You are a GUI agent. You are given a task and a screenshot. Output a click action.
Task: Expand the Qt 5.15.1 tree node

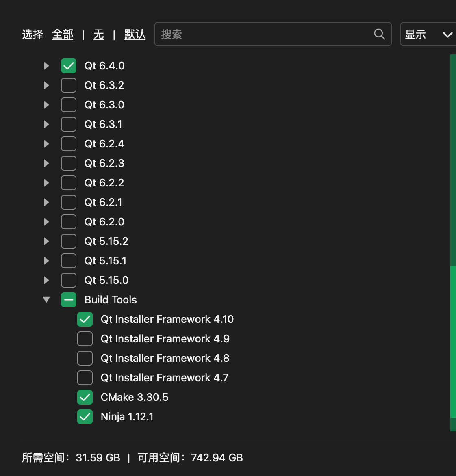click(46, 260)
